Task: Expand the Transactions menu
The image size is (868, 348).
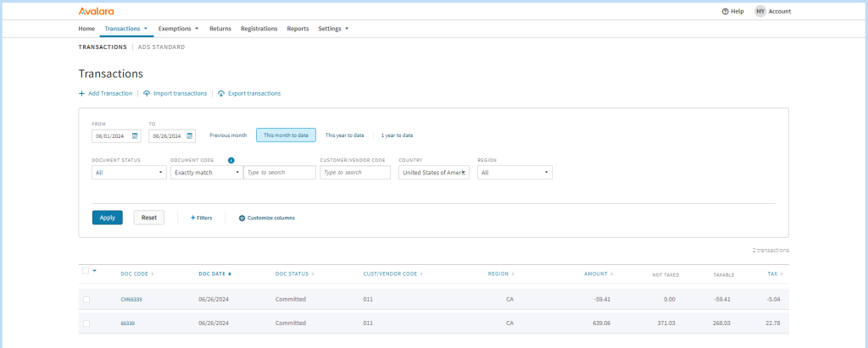Action: tap(126, 29)
